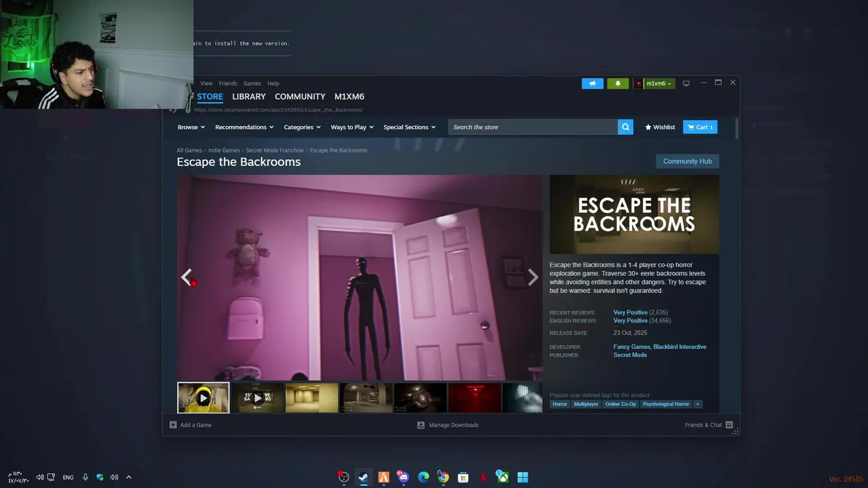
Task: Click Add a Game
Action: pyautogui.click(x=191, y=425)
